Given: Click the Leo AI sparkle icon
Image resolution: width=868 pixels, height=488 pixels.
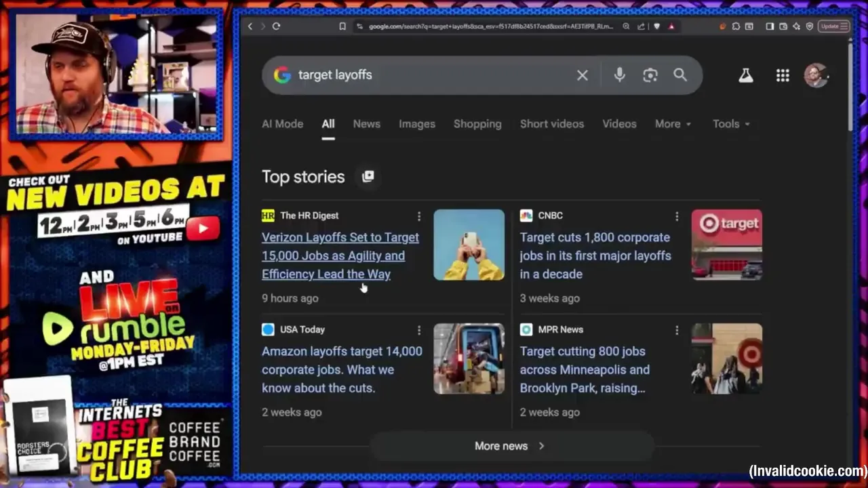Looking at the screenshot, I should [x=796, y=26].
